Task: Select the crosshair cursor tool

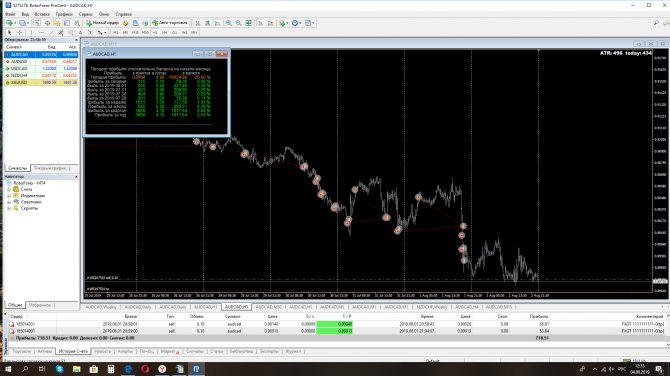Action: pos(20,32)
